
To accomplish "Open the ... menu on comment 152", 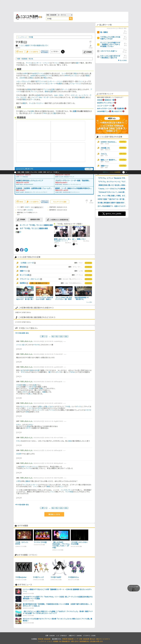I will [65, 341].
